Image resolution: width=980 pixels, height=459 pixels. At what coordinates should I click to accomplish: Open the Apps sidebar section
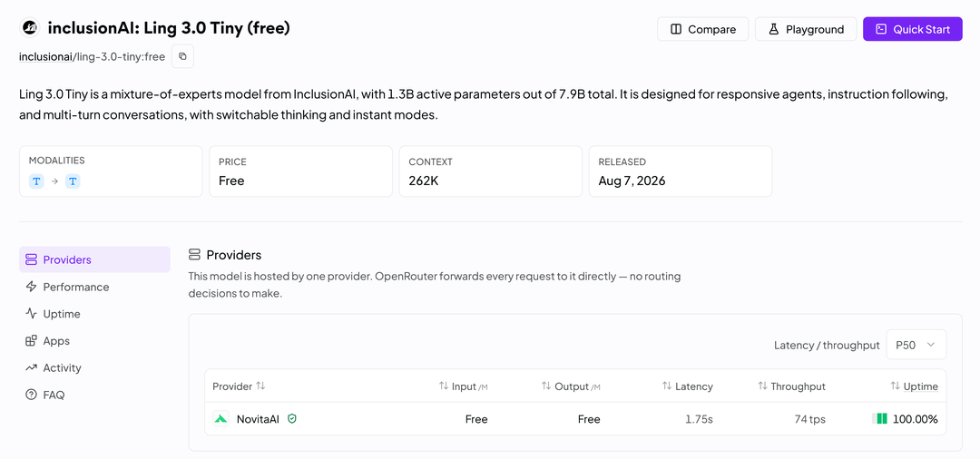[94, 341]
